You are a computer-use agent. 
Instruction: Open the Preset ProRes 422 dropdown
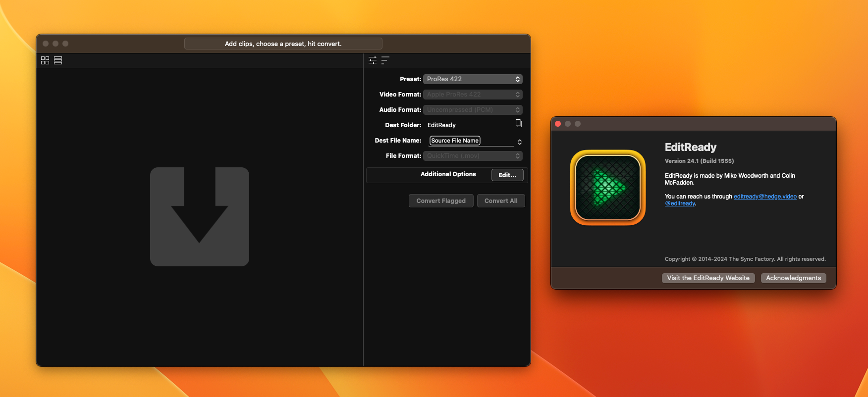(473, 79)
